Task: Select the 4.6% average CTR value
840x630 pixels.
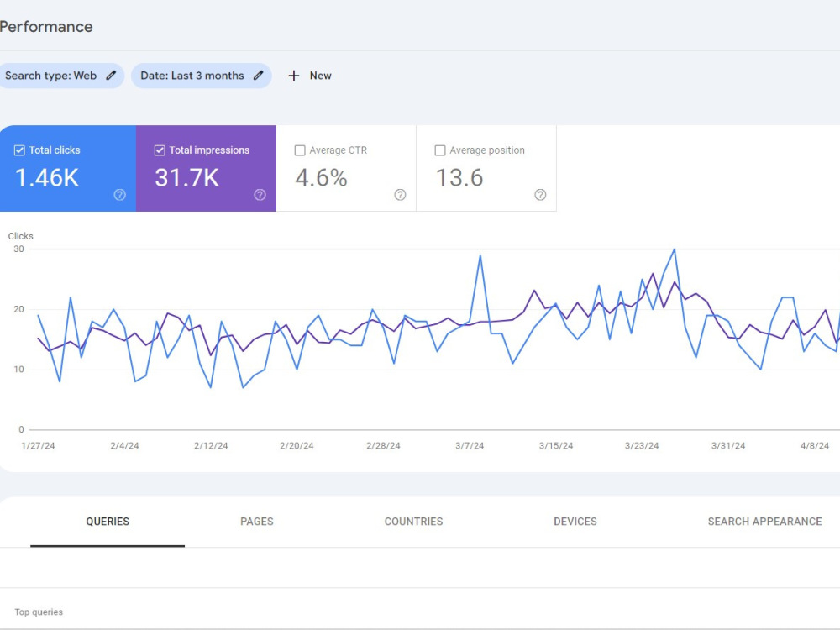Action: (322, 178)
